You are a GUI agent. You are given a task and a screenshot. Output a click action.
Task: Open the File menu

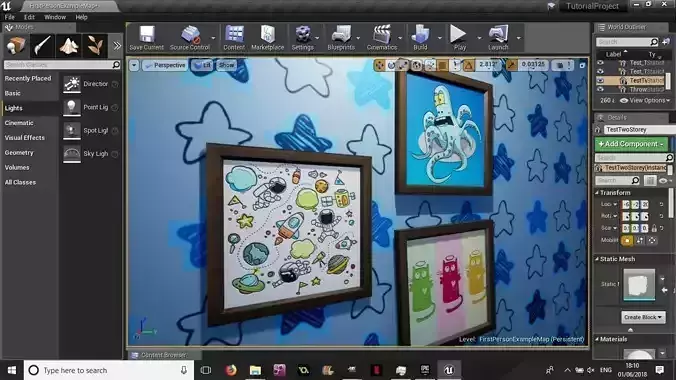pos(9,17)
